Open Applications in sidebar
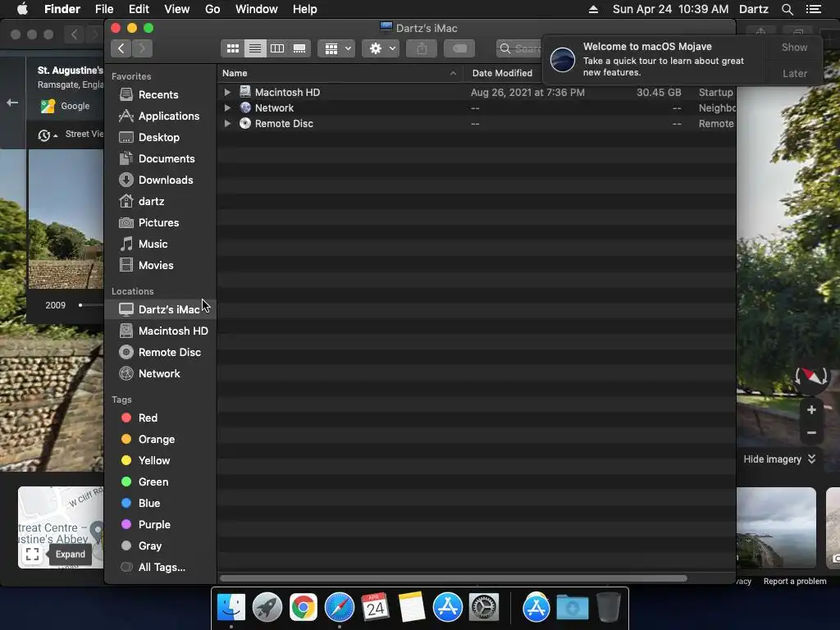The height and width of the screenshot is (630, 840). [169, 116]
